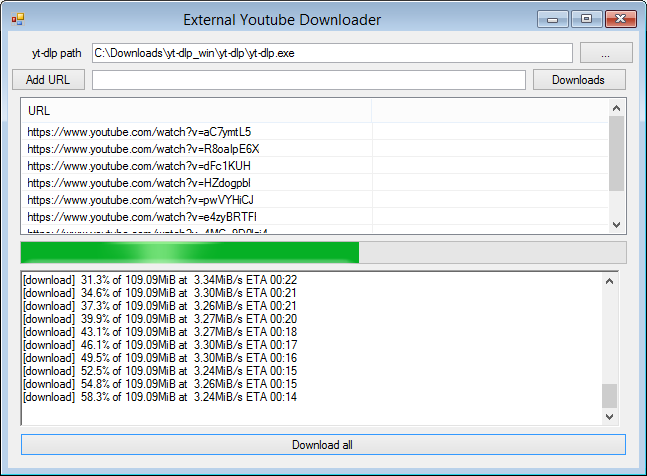Screen dimensions: 647x476
Task: Click log output scroll down arrow
Action: (609, 417)
